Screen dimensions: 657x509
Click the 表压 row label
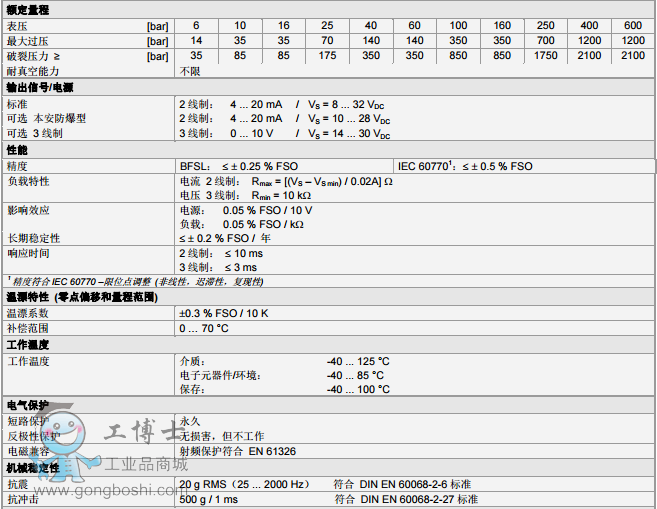point(17,26)
